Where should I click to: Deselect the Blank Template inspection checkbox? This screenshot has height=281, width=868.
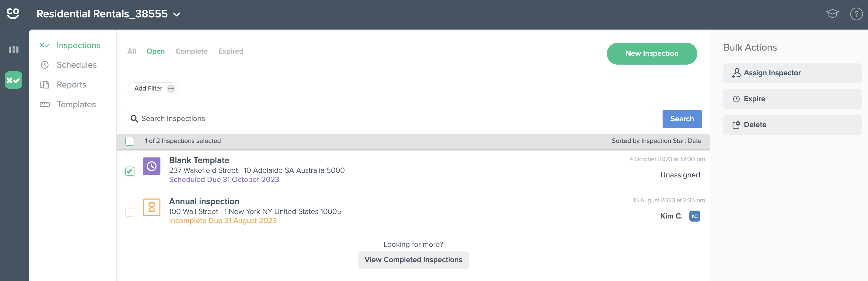coord(129,171)
